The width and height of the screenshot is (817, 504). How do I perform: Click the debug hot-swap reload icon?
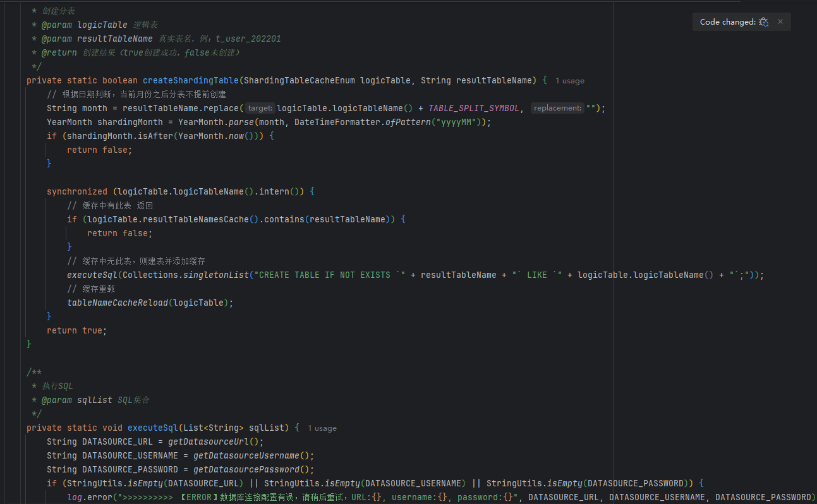[764, 22]
